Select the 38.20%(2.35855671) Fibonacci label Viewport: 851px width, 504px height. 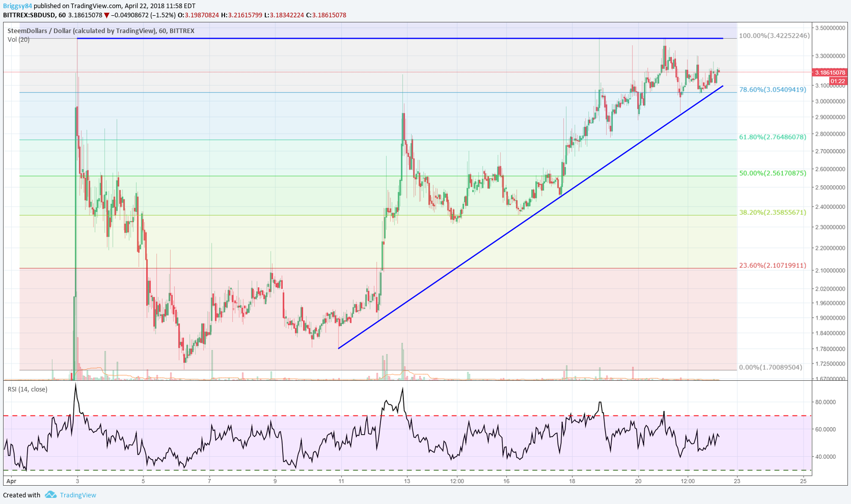click(773, 212)
